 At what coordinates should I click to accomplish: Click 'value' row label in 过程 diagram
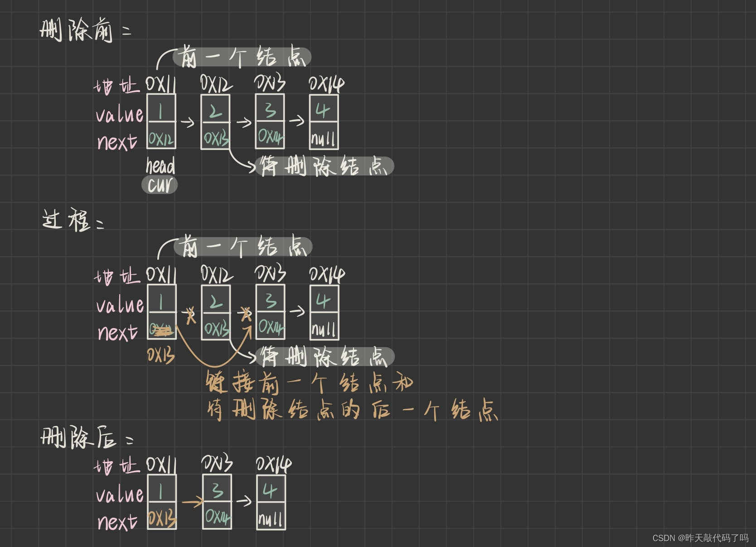click(120, 305)
